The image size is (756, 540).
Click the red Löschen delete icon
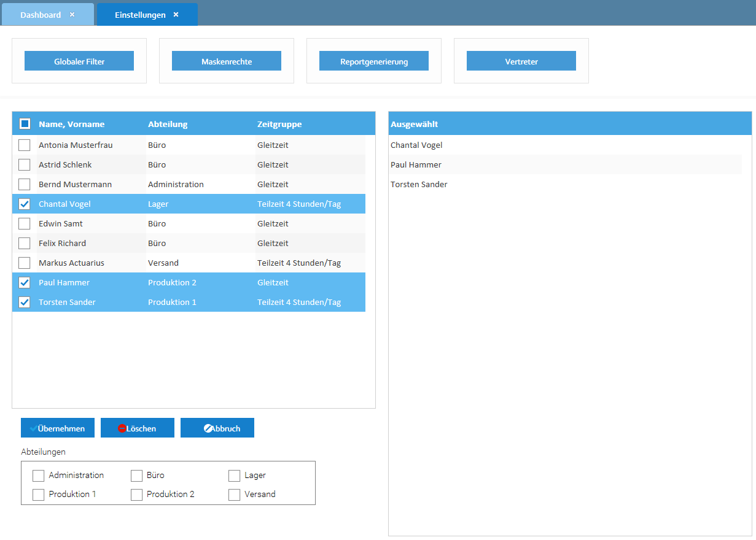[122, 429]
